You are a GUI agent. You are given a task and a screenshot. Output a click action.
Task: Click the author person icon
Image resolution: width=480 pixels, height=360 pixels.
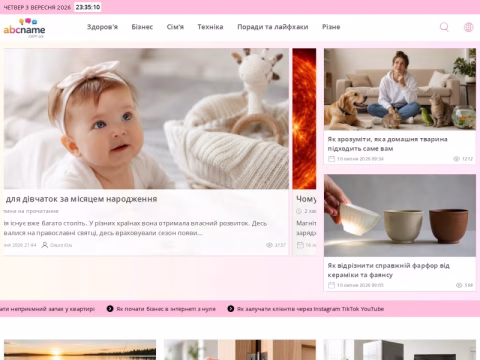pos(44,245)
